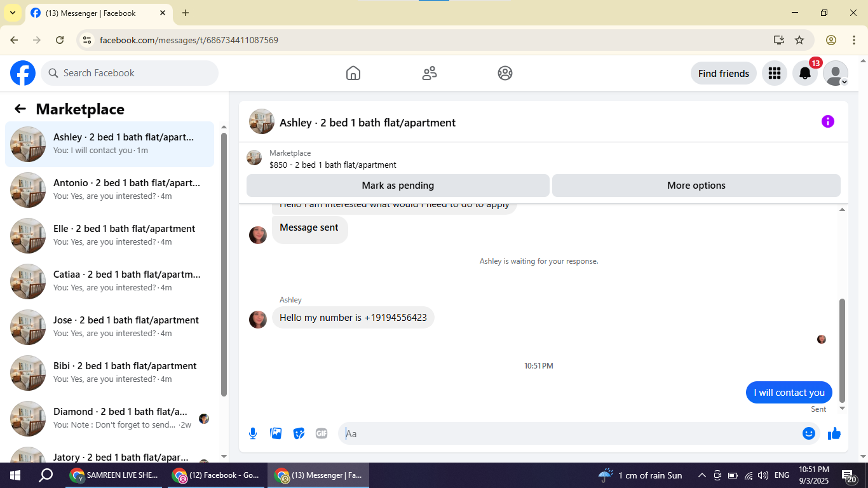Screen dimensions: 868x488
Task: Click the Facebook logo icon
Action: [23, 73]
